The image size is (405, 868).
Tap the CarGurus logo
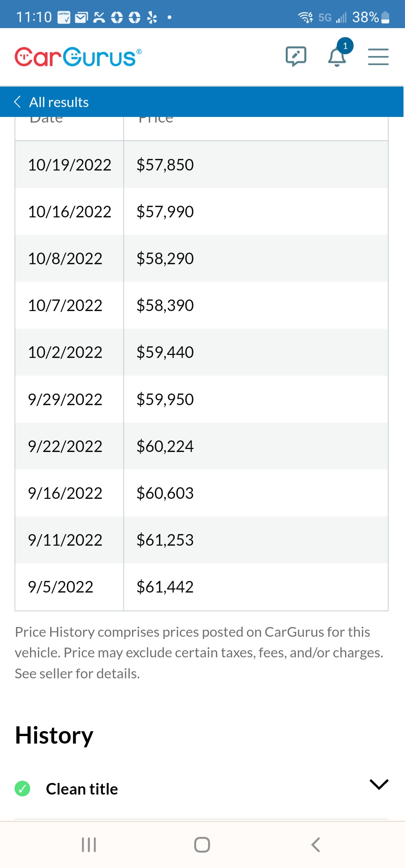[78, 57]
